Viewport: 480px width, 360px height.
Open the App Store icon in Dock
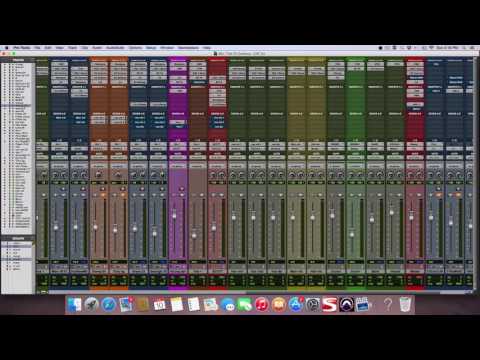tap(296, 305)
